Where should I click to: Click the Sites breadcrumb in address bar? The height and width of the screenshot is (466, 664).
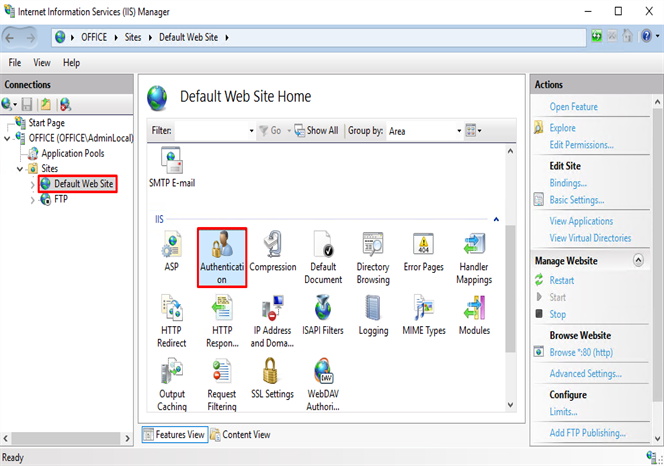pos(133,37)
